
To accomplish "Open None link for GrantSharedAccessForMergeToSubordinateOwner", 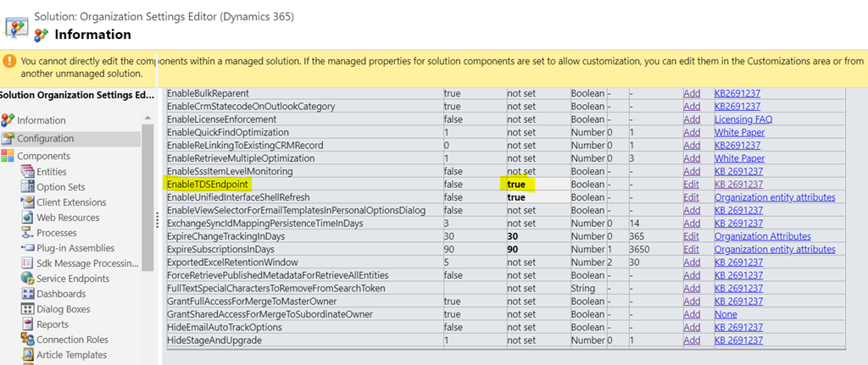I will (726, 314).
